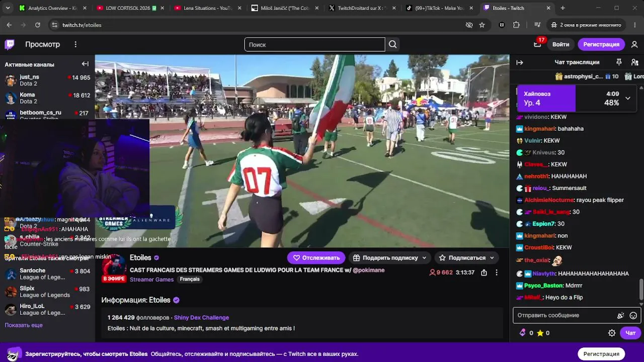The image size is (644, 362).
Task: Open the Streamer Games category link
Action: click(151, 280)
